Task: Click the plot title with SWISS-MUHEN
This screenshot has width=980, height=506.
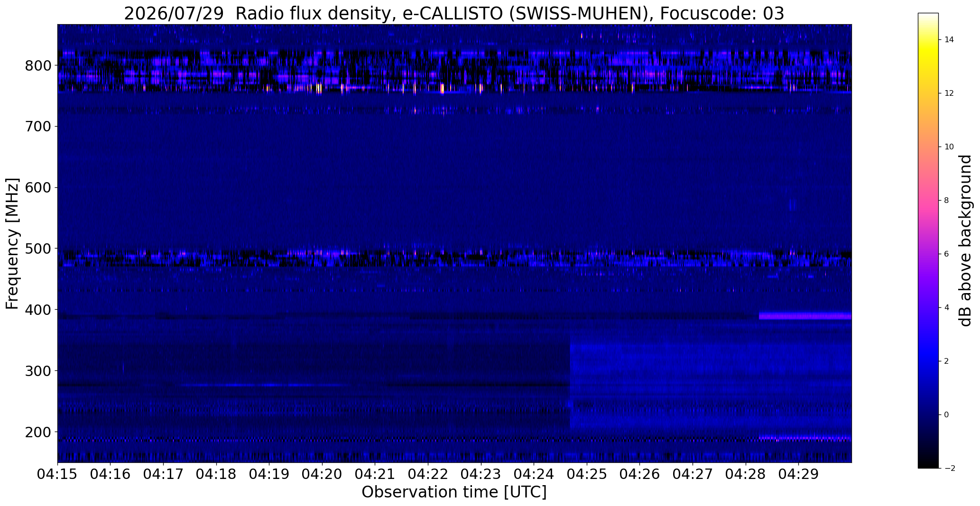Action: click(454, 14)
